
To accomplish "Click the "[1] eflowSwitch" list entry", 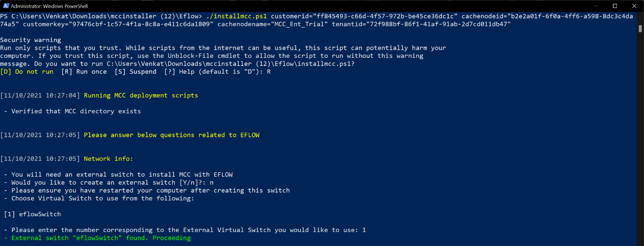I will 32,214.
